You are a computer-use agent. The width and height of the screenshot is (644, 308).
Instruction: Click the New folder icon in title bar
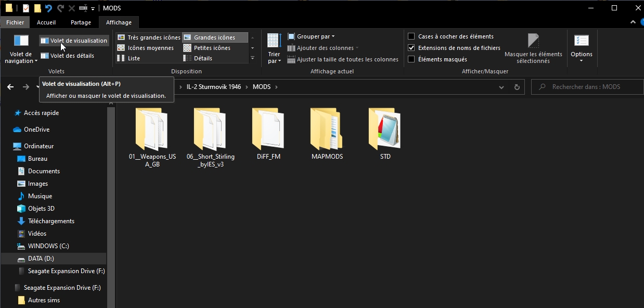(x=37, y=8)
